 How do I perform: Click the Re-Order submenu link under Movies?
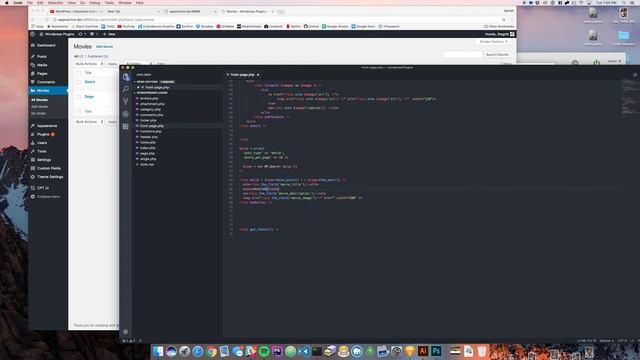click(38, 113)
